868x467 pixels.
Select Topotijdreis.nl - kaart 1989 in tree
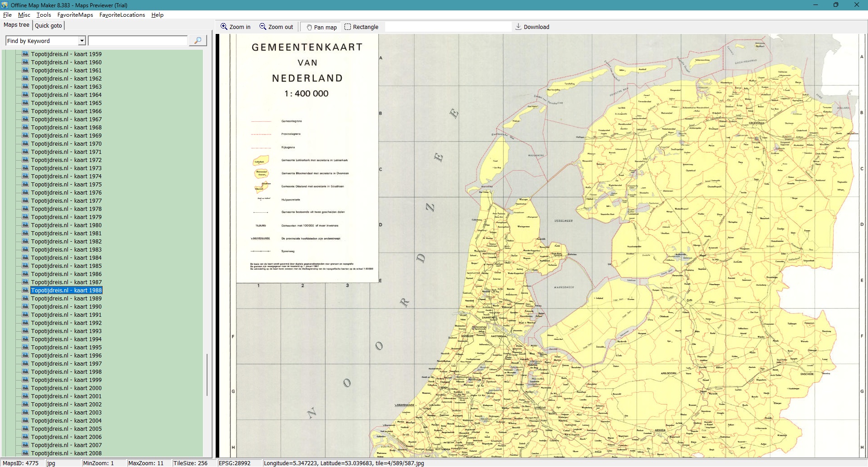(x=66, y=298)
